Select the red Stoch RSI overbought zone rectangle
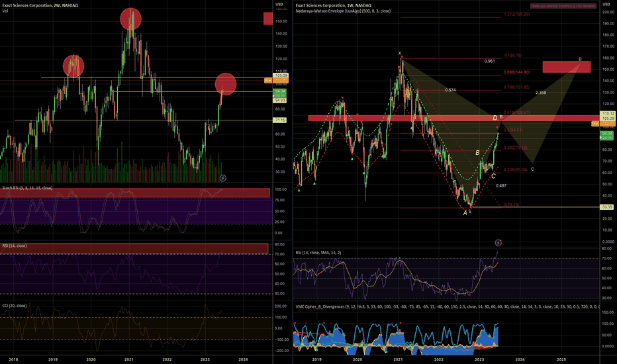 [x=135, y=193]
